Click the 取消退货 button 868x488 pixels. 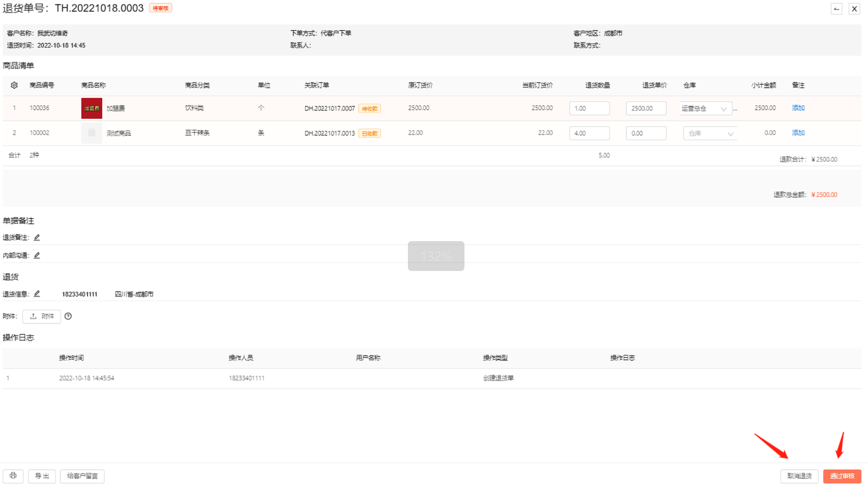799,476
